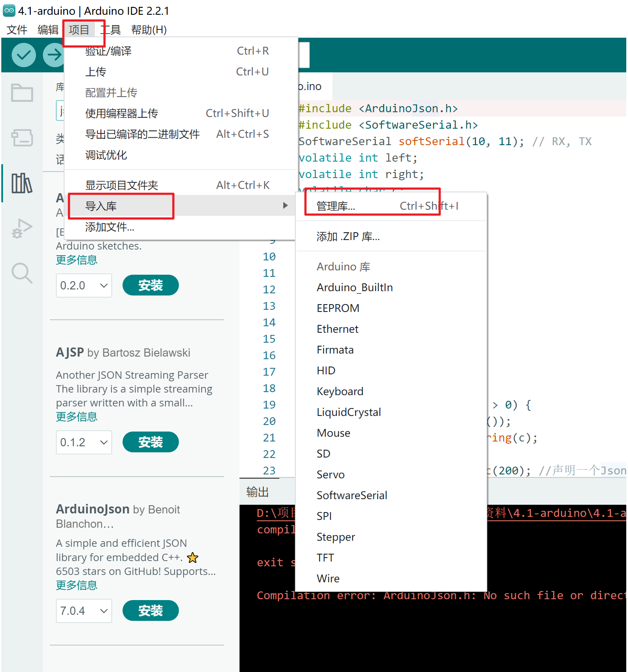The width and height of the screenshot is (628, 672).
Task: Select Ethernet library
Action: click(392, 329)
